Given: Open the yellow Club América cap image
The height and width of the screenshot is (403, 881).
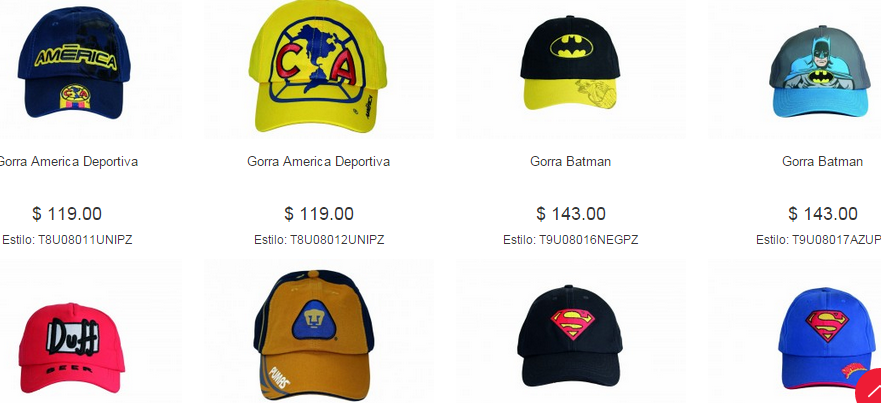Looking at the screenshot, I should coord(317,66).
